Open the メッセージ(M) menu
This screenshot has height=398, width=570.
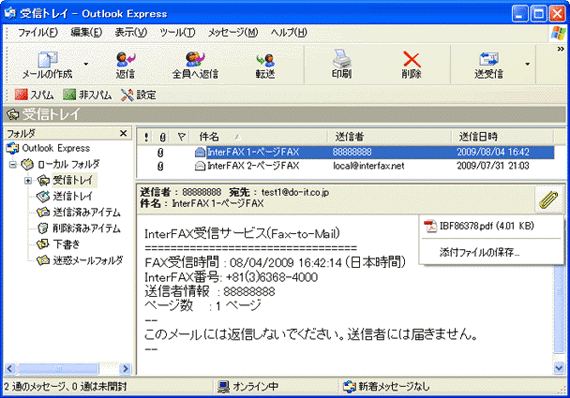tap(233, 33)
